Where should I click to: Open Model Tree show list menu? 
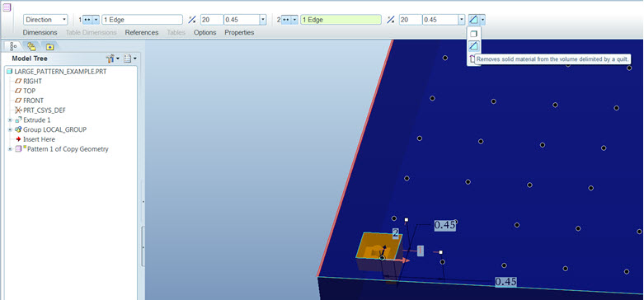click(x=129, y=59)
